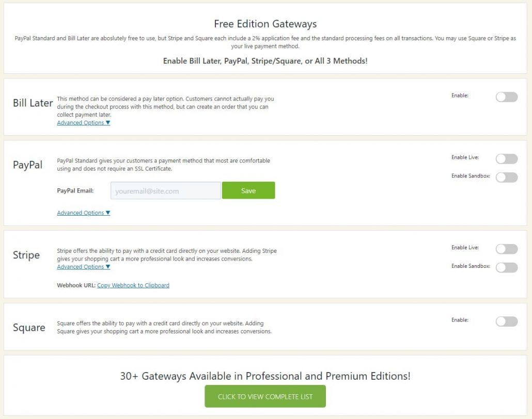Viewport: 532px width, 419px height.
Task: Click the Square section title
Action: coord(29,328)
